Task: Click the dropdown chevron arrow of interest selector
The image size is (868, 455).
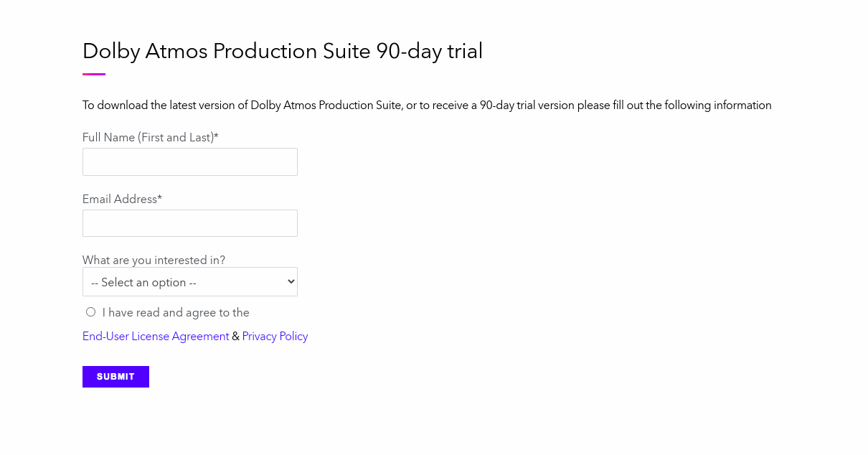Action: 291,282
